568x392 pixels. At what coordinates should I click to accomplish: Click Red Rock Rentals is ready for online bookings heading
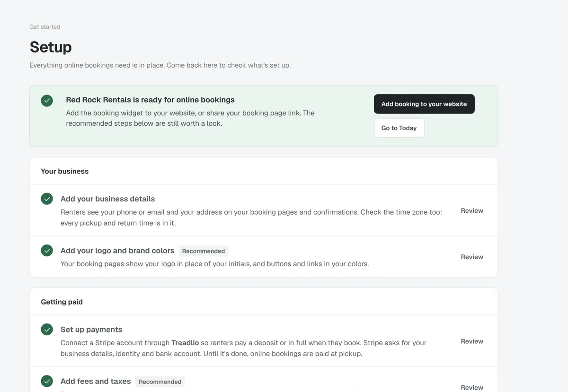point(151,100)
